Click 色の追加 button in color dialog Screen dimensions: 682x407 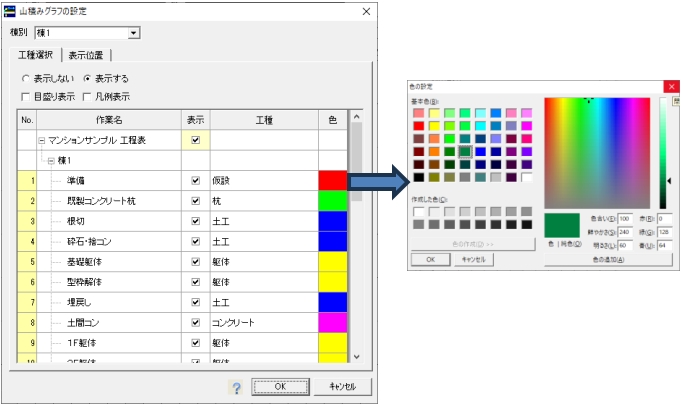(x=608, y=259)
